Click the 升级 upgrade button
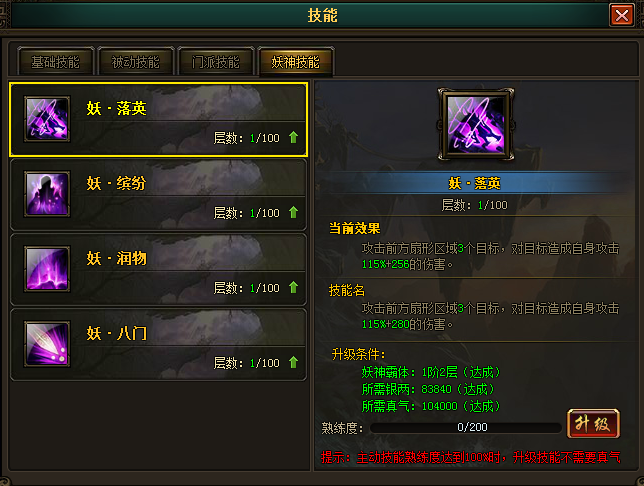This screenshot has height=486, width=644. point(593,424)
